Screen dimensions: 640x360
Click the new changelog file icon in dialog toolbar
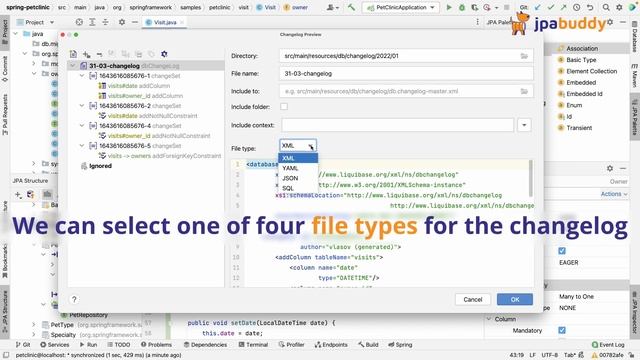click(x=73, y=54)
